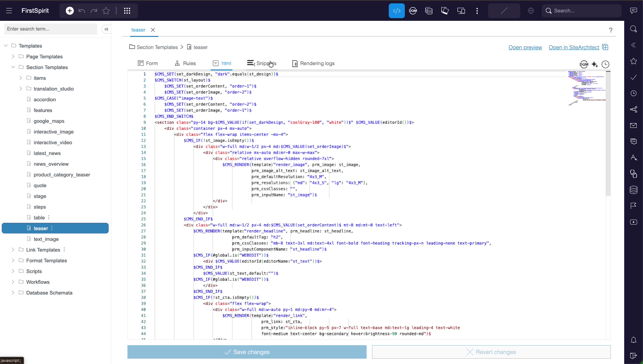The width and height of the screenshot is (643, 364).
Task: Open mail envelope in right sidebar
Action: (633, 125)
